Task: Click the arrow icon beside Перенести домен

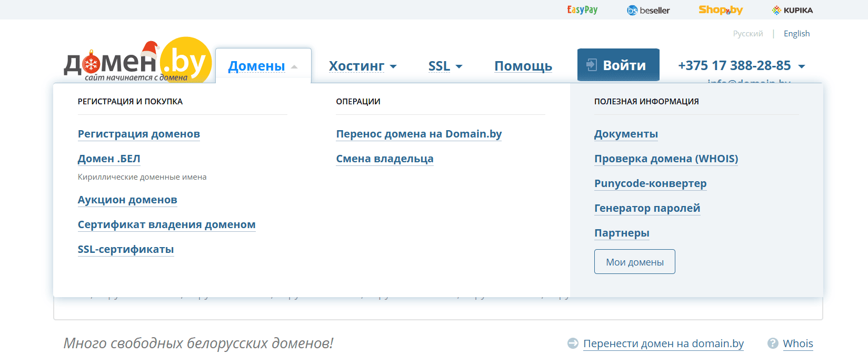Action: click(x=573, y=344)
